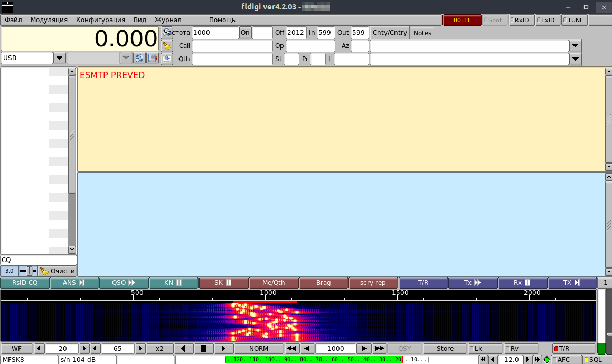Open the USB mode dropdown arrow
Viewport: 612px width, 364px height.
59,58
